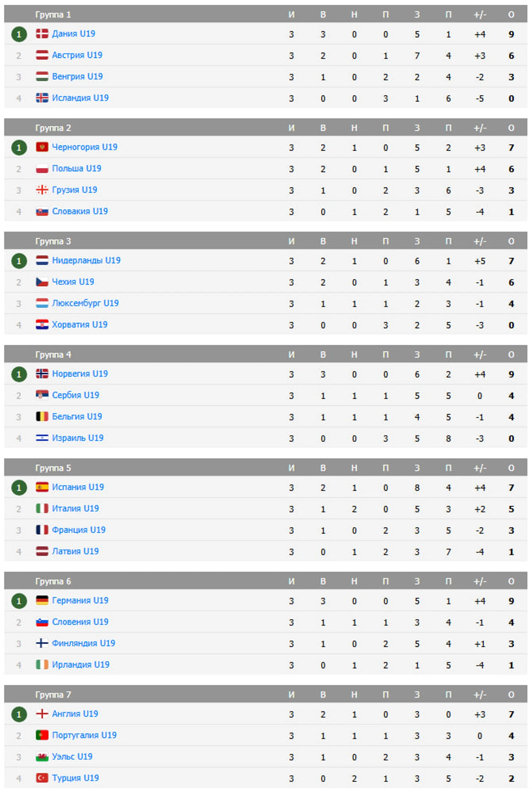
Task: Click the Группа 1 header label
Action: [x=53, y=15]
